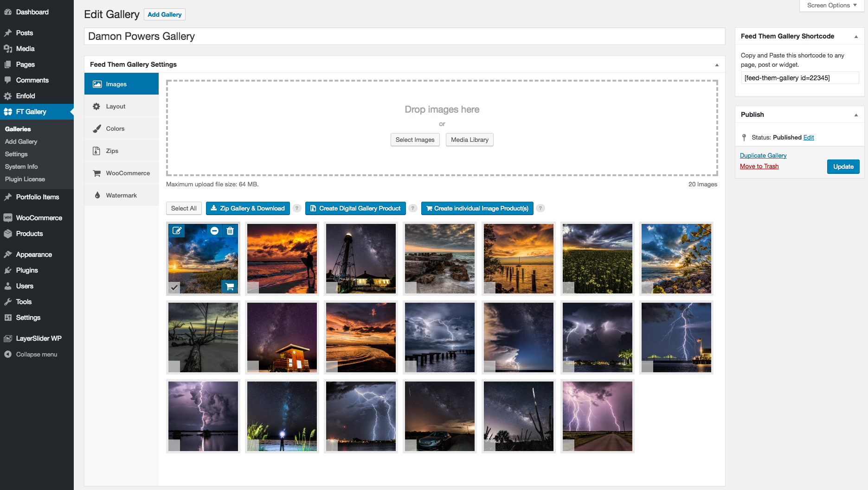Image resolution: width=868 pixels, height=490 pixels.
Task: Click the Media icon in sidebar
Action: (x=8, y=49)
